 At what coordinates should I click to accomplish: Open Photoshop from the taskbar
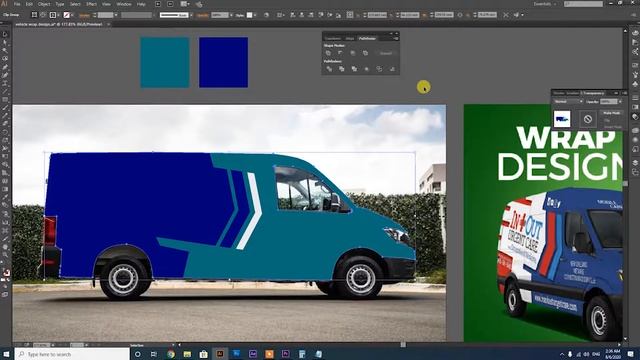coord(236,354)
